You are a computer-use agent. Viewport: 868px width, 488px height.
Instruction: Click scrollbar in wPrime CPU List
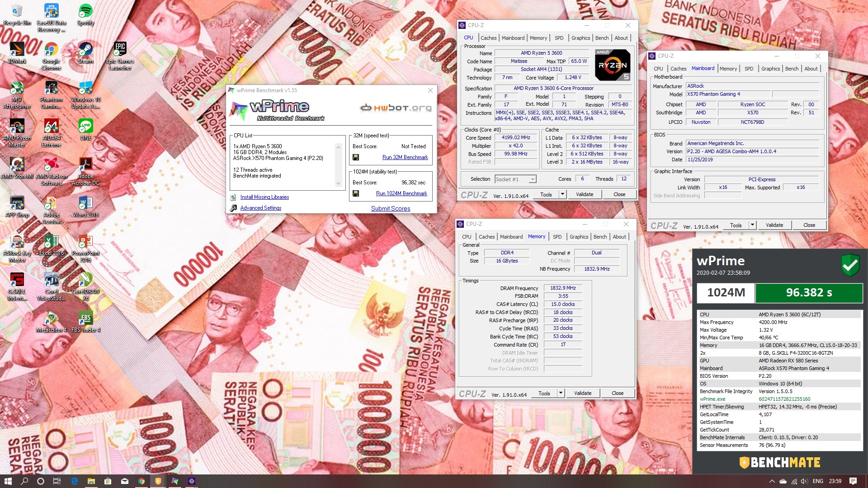338,165
